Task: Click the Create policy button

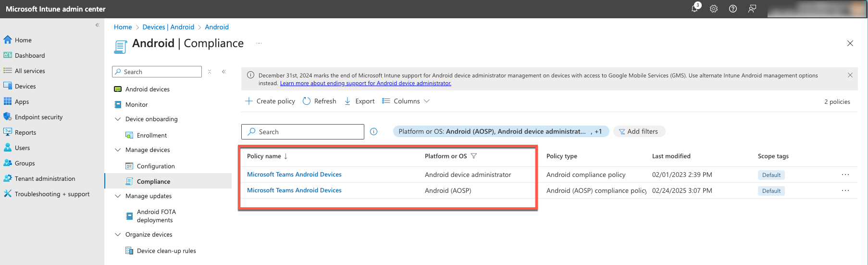Action: [270, 101]
